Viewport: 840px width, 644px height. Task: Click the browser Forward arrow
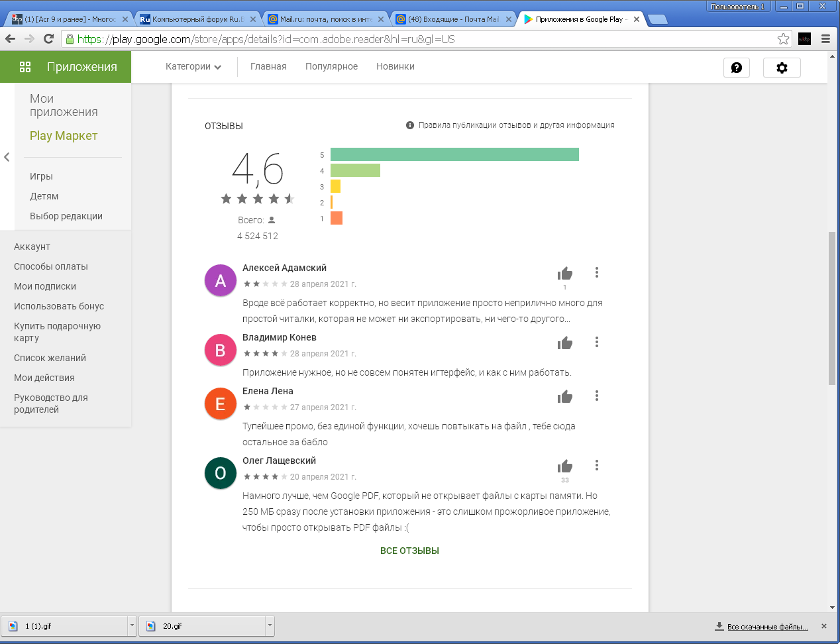[x=29, y=39]
